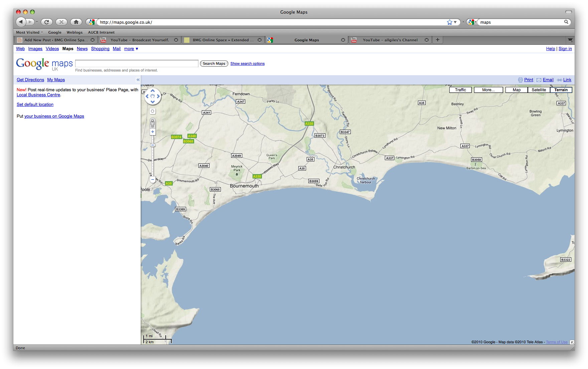
Task: Close the YouTube Broadcast Yourself tab
Action: [x=176, y=40]
